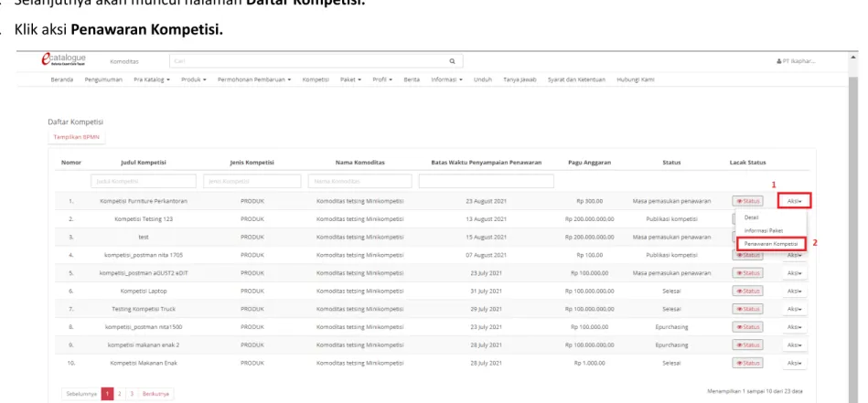
Task: Click the Batas Waktu Penyampaian Penawaran filter field
Action: 487,181
